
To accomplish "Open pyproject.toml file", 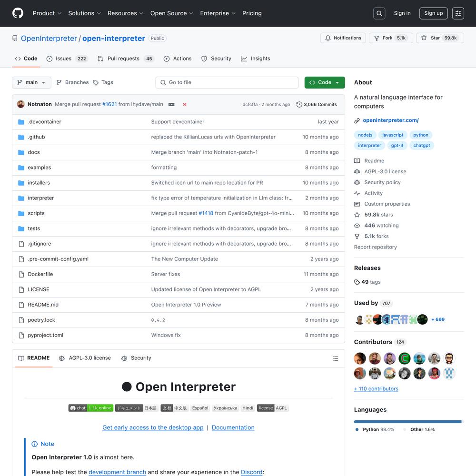I will coord(46,335).
